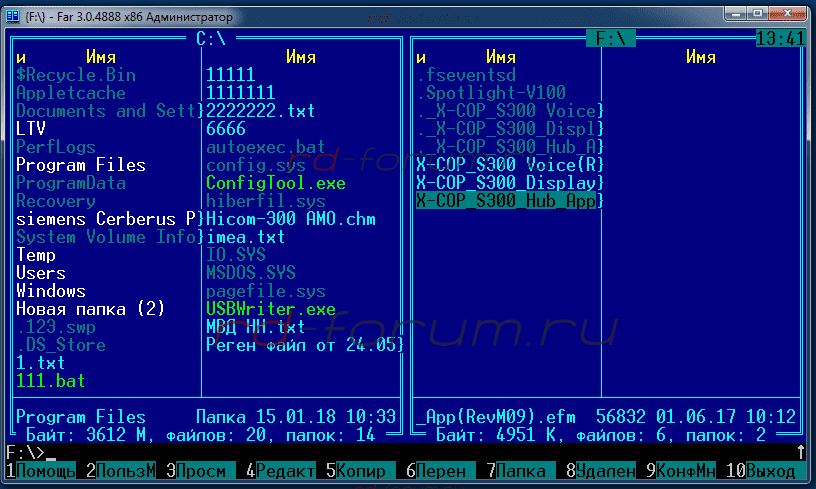The width and height of the screenshot is (816, 489).
Task: Click the 13:41 clock in the corner
Action: [x=781, y=39]
